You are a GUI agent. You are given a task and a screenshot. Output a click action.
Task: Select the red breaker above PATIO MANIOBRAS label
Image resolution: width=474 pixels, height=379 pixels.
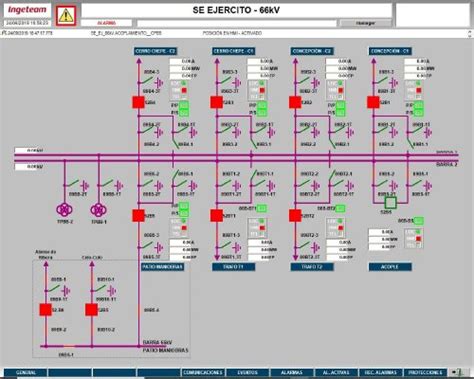tap(138, 216)
